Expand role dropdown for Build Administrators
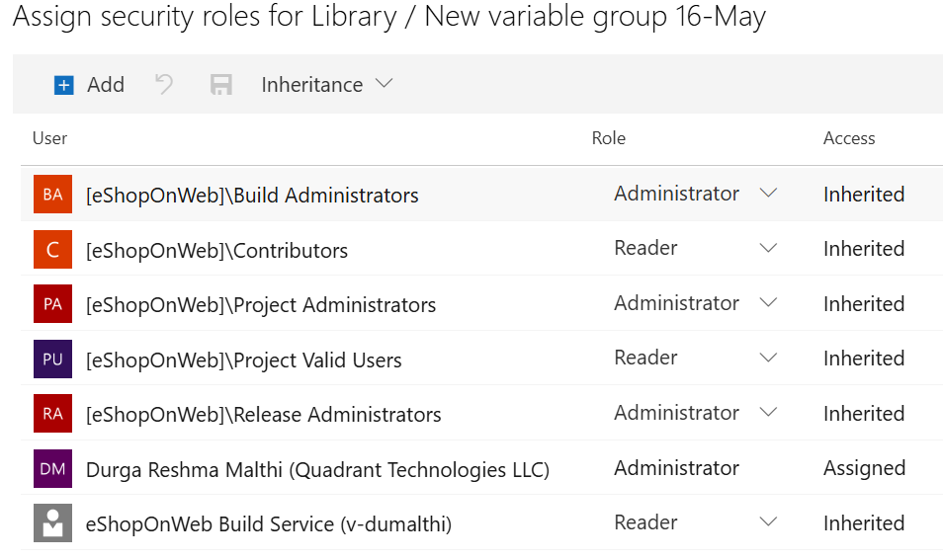This screenshot has height=560, width=943. 768,194
